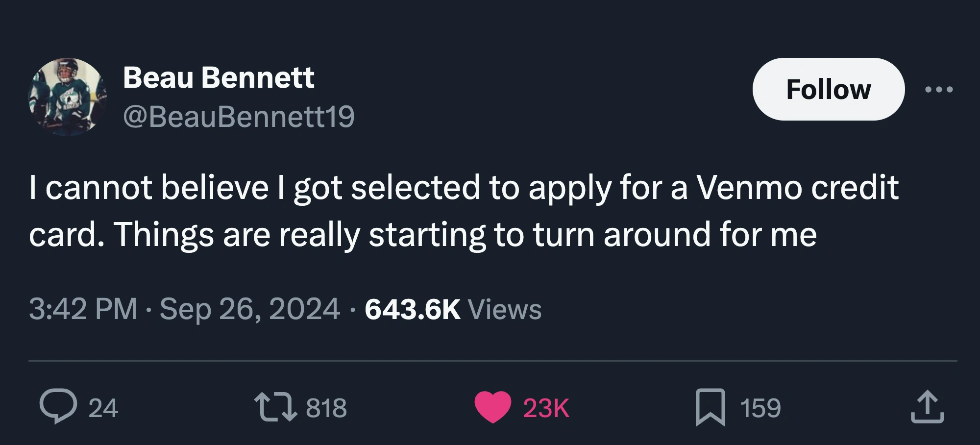The width and height of the screenshot is (980, 445).
Task: Click the 159 bookmarks count
Action: pos(760,408)
